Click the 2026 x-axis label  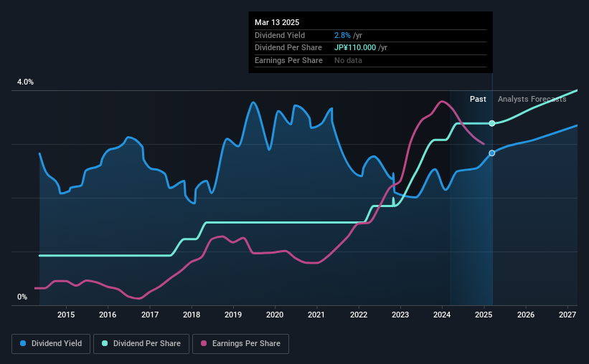point(526,315)
